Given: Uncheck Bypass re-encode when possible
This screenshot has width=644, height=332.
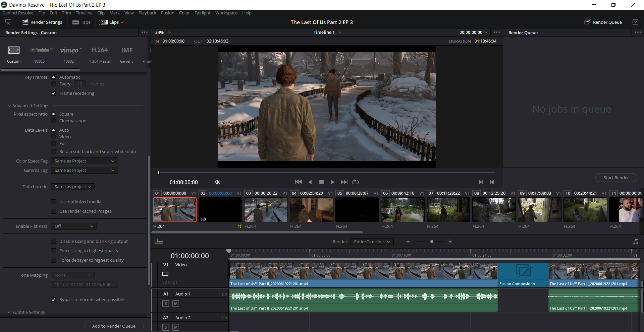Looking at the screenshot, I should 54,300.
